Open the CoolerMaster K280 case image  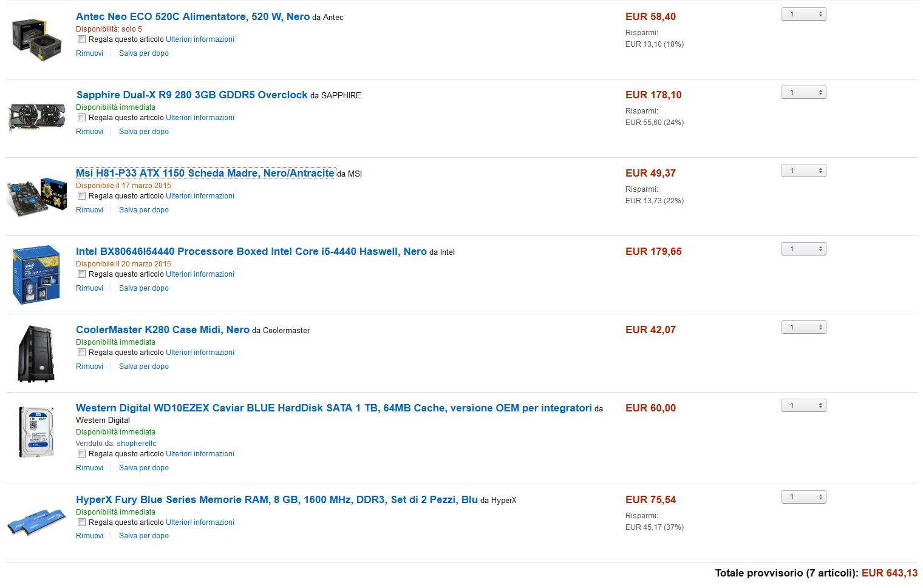(36, 353)
